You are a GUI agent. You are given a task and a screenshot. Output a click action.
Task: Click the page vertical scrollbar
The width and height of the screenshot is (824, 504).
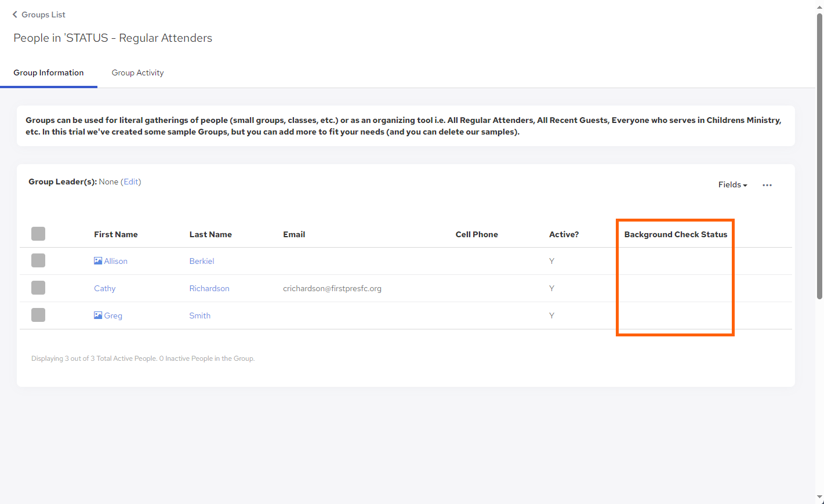pos(819,157)
